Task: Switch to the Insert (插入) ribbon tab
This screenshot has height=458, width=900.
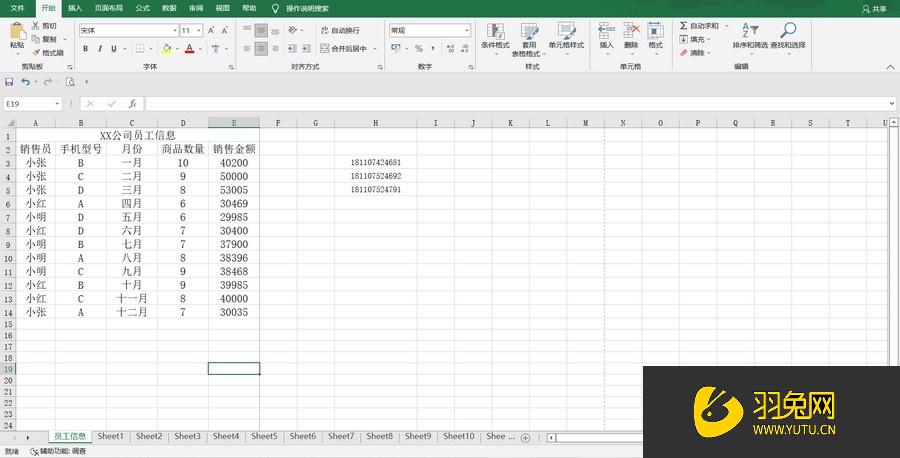Action: [75, 9]
